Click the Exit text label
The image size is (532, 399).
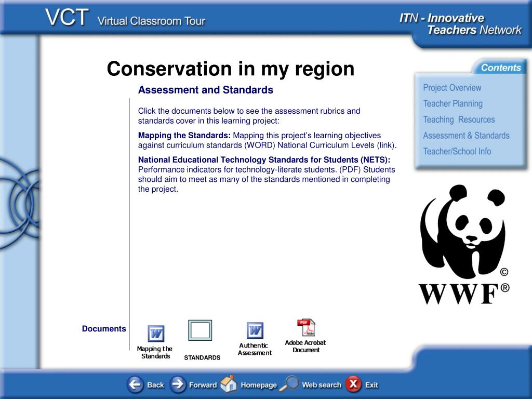tap(371, 385)
